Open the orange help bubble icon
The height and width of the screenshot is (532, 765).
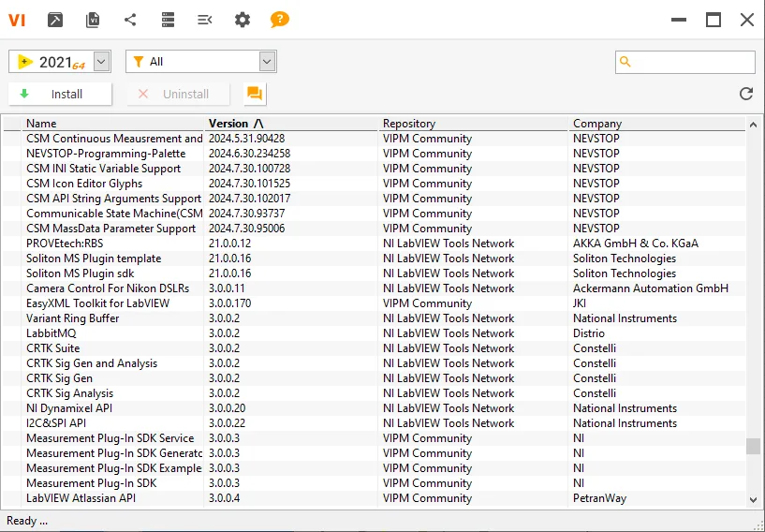pyautogui.click(x=280, y=20)
